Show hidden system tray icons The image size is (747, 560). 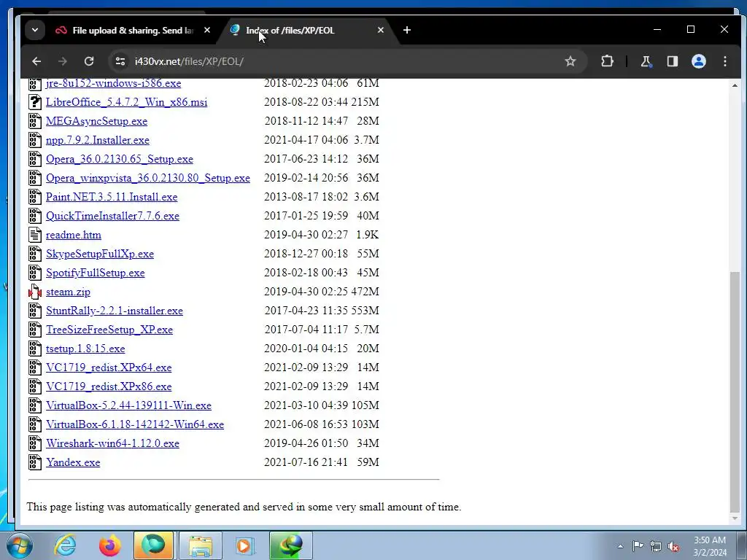click(x=620, y=546)
